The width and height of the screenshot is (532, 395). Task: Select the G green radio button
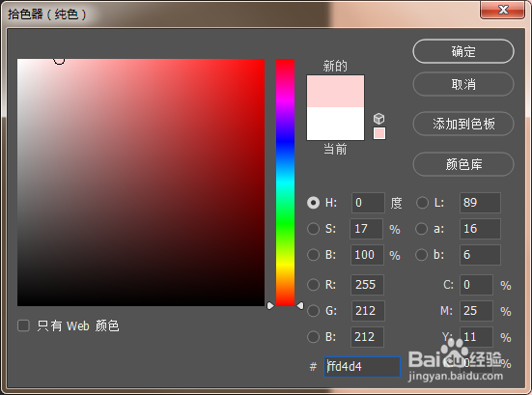[x=313, y=311]
